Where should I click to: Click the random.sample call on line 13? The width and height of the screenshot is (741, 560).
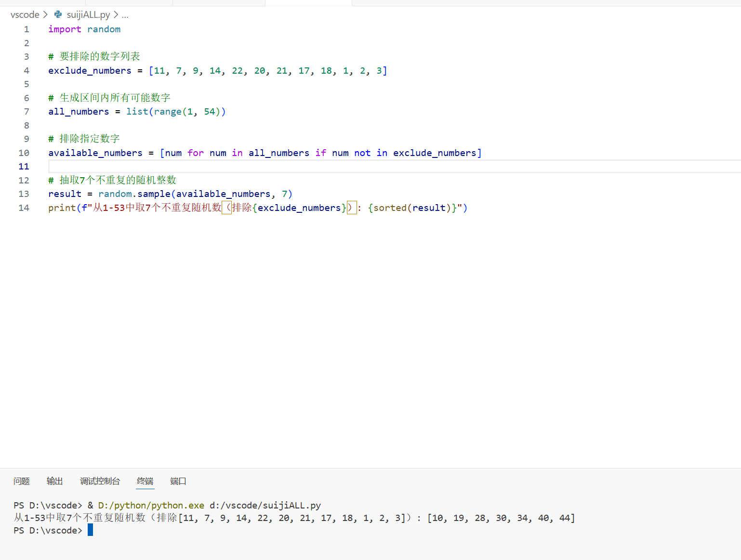click(134, 194)
